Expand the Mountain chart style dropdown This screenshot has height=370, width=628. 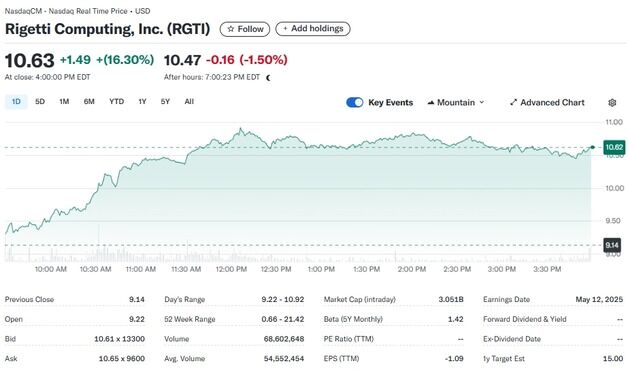(456, 103)
